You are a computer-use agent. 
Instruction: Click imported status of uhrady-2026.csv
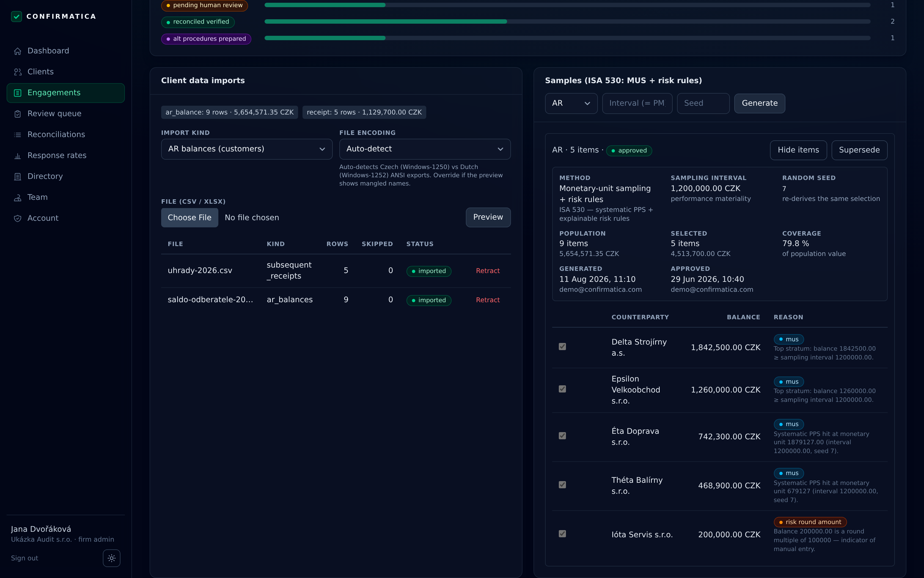click(x=429, y=271)
